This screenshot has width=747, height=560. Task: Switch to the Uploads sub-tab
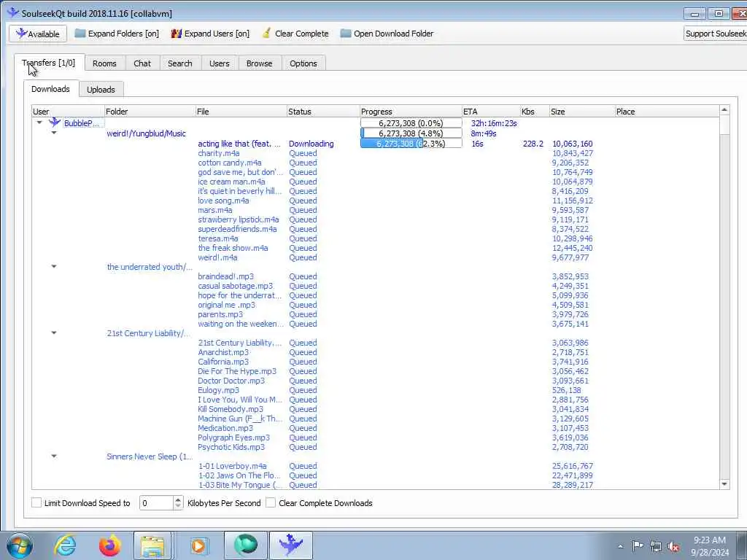[x=101, y=90]
